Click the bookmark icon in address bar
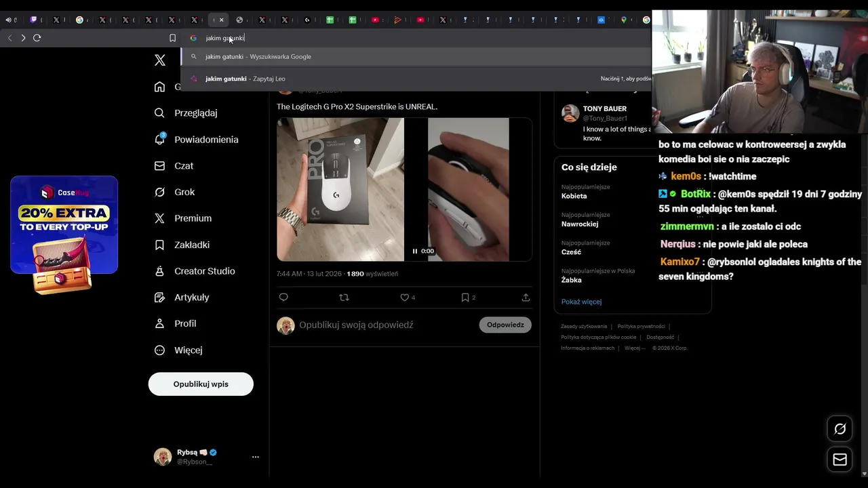Viewport: 868px width, 488px height. pyautogui.click(x=172, y=38)
